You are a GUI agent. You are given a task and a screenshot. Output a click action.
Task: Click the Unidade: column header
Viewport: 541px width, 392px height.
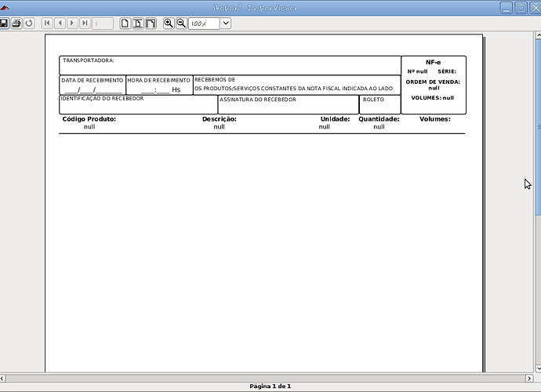(335, 119)
